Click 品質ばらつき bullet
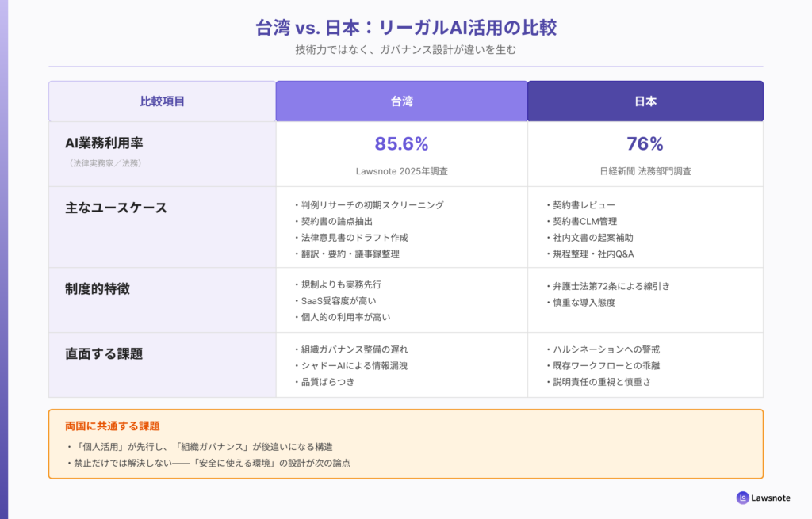This screenshot has height=519, width=812. [x=324, y=382]
